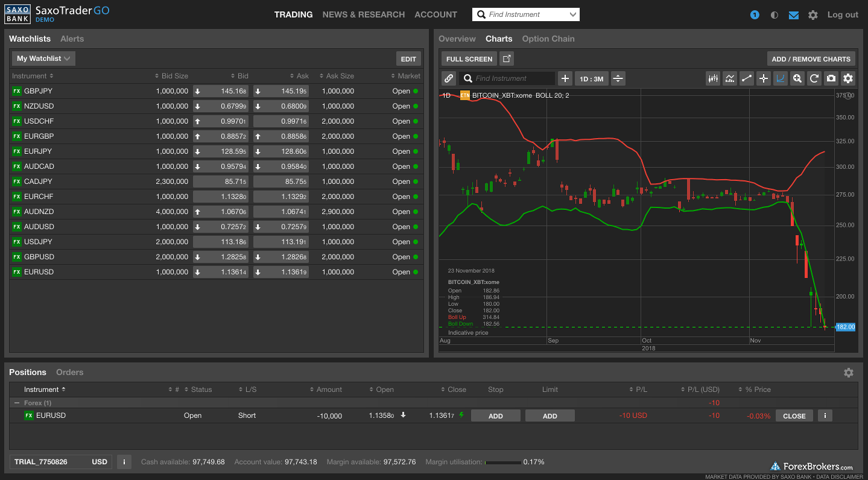Open chart settings gear icon
This screenshot has height=480, width=868.
848,78
